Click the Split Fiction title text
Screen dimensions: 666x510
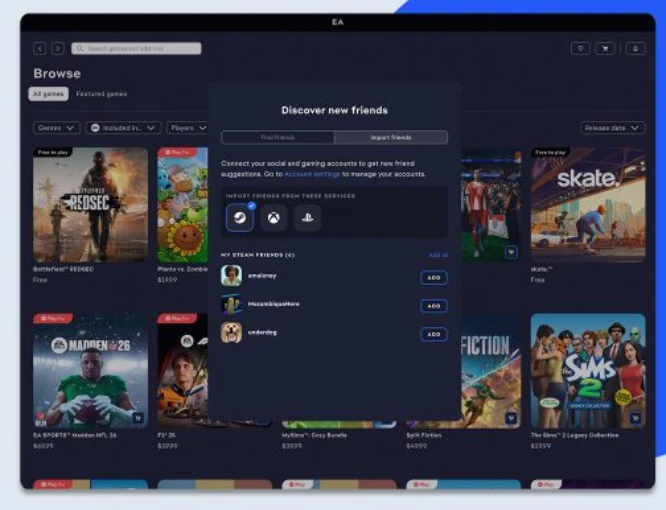[x=424, y=435]
